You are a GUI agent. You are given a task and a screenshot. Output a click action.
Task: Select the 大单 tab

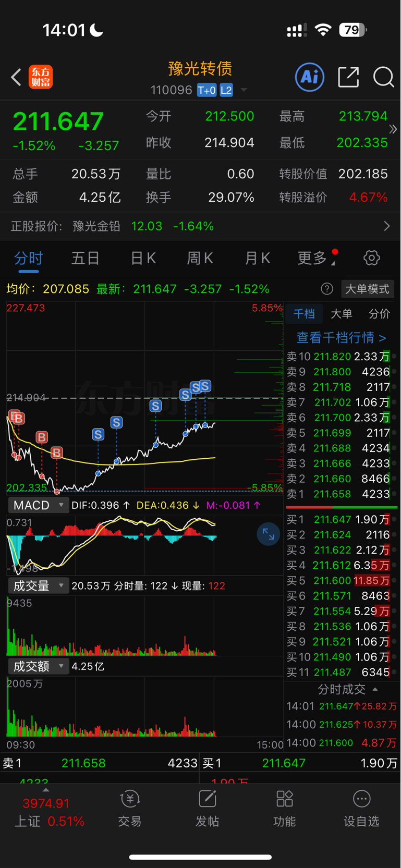point(342,313)
